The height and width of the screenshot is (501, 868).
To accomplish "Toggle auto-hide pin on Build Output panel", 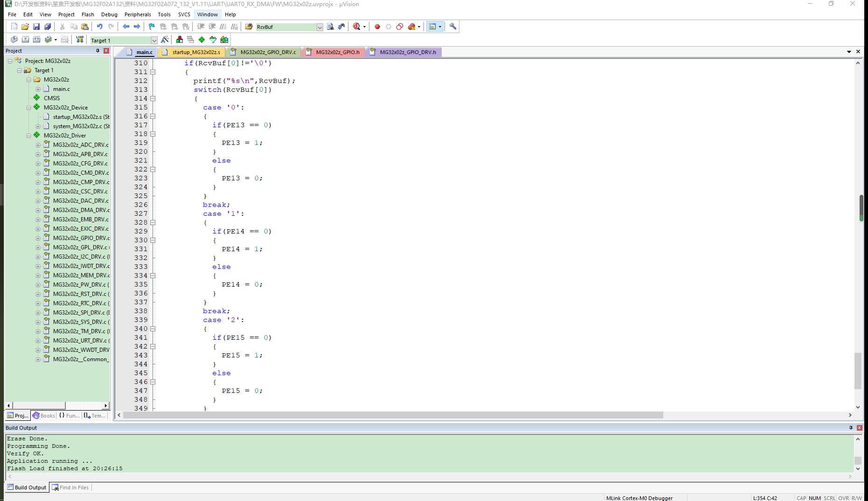I will (x=851, y=428).
